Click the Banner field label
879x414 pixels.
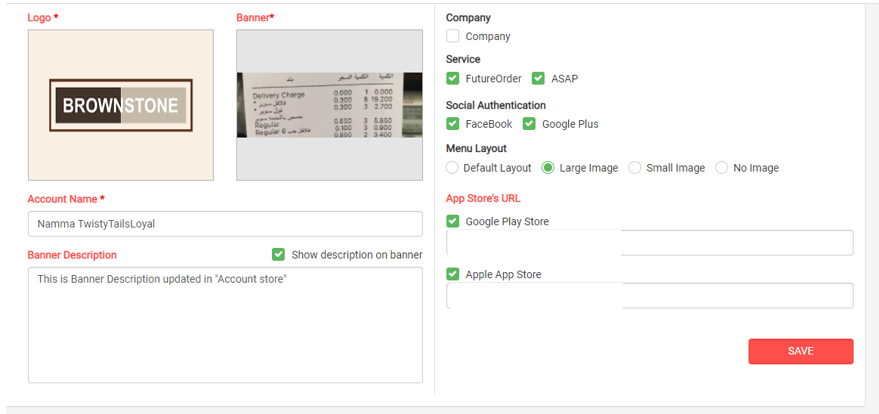pos(256,17)
